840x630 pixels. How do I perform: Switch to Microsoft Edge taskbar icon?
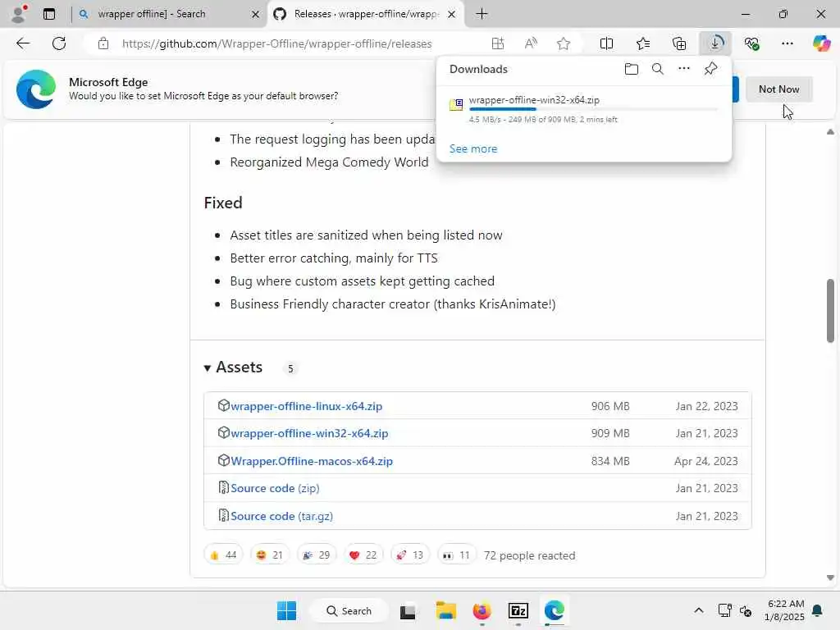pyautogui.click(x=554, y=610)
